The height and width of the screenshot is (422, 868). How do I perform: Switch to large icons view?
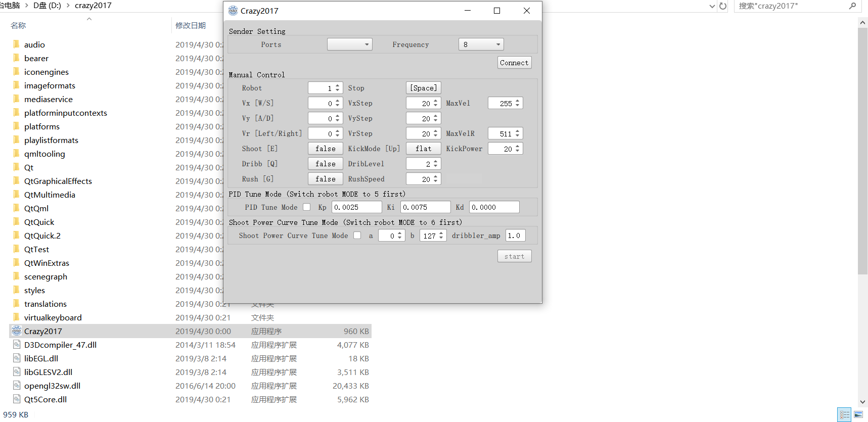point(858,415)
